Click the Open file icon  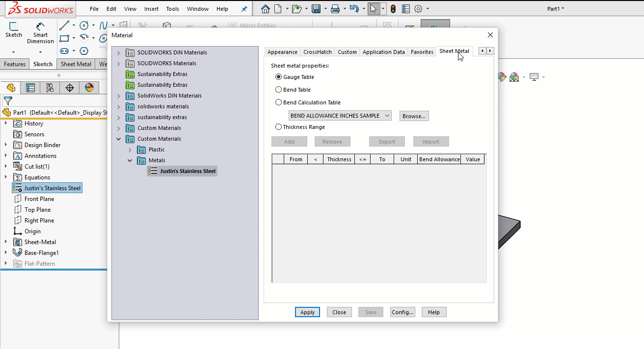click(x=296, y=9)
